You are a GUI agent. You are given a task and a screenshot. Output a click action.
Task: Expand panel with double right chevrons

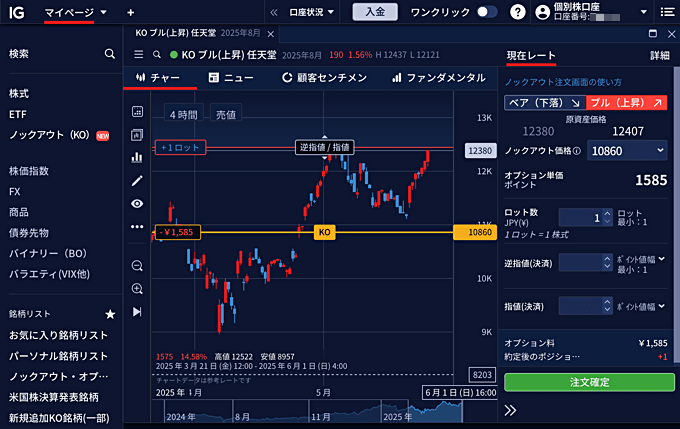pyautogui.click(x=510, y=410)
